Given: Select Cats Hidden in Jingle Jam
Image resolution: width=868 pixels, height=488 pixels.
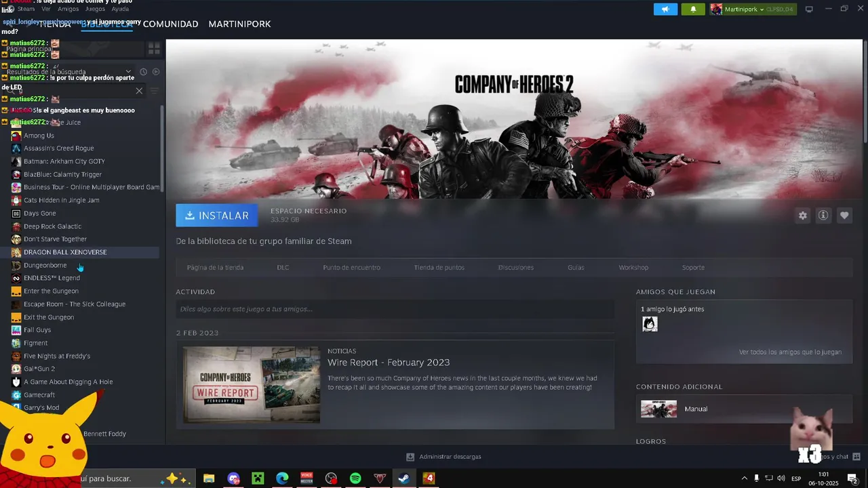Looking at the screenshot, I should tap(61, 200).
